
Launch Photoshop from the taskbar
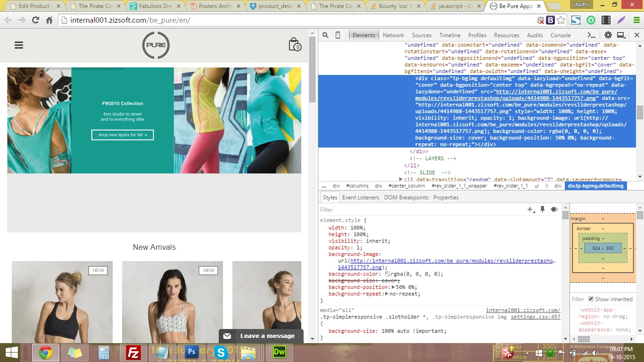(191, 352)
